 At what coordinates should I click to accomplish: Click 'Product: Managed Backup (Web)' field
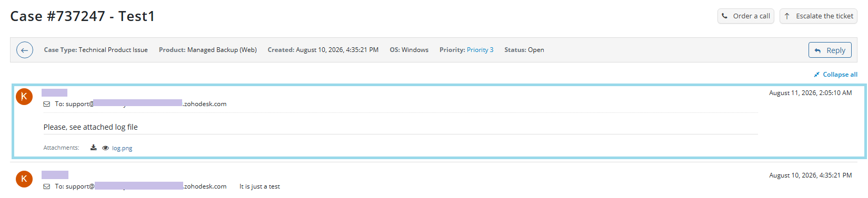(x=208, y=50)
